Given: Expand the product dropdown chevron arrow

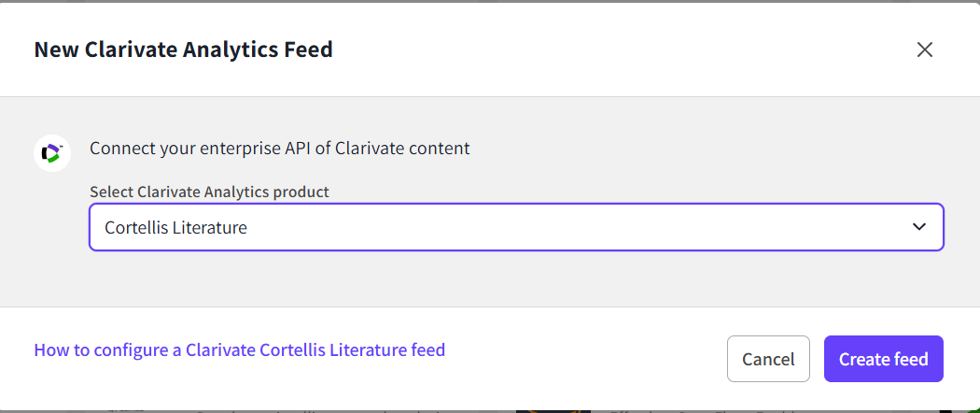Looking at the screenshot, I should 919,227.
